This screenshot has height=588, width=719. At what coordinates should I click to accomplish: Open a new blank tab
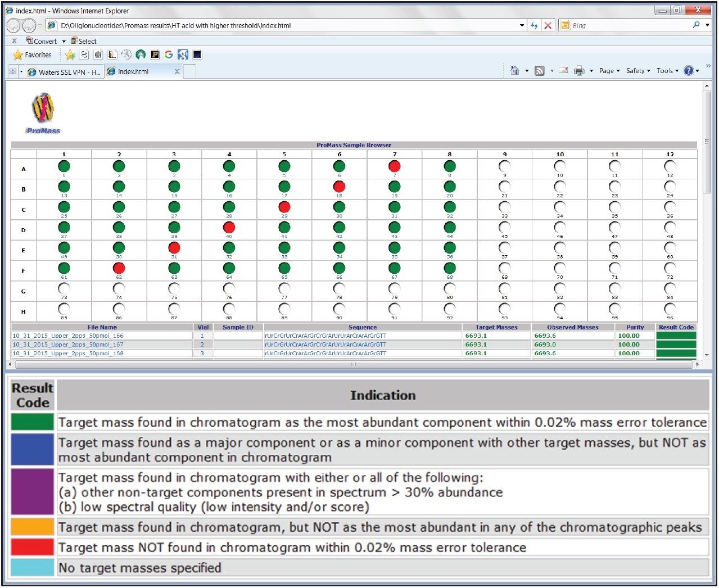point(190,71)
